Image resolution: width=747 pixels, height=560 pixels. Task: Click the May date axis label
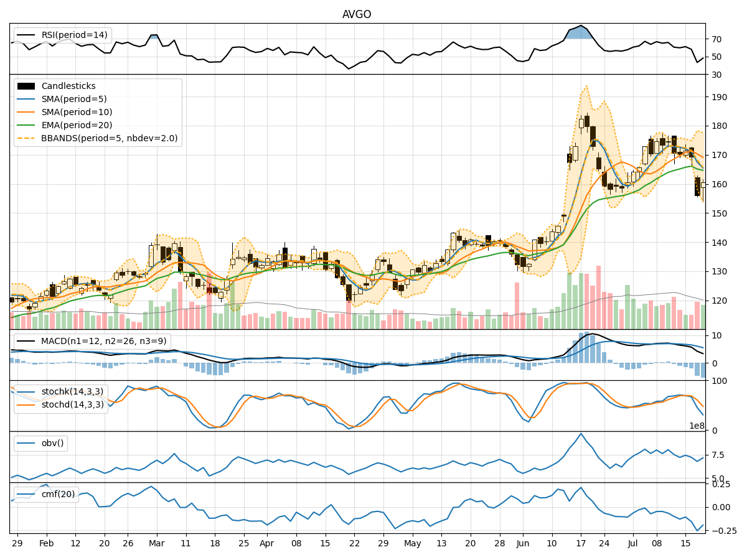pos(413,543)
